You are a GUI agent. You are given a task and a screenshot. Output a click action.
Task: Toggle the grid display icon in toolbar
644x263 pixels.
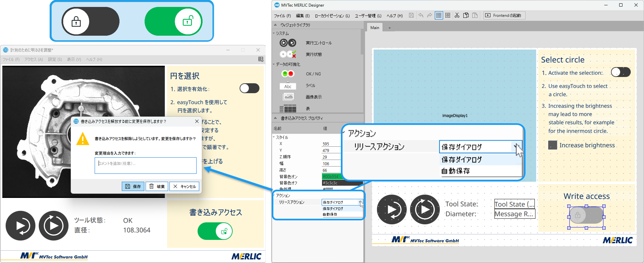tap(439, 15)
